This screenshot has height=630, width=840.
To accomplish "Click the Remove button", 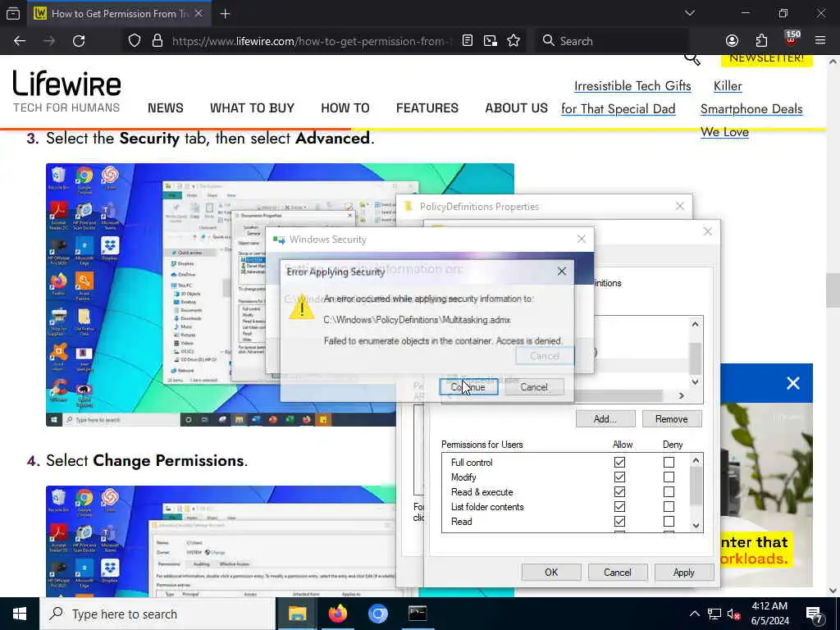I will pos(672,419).
